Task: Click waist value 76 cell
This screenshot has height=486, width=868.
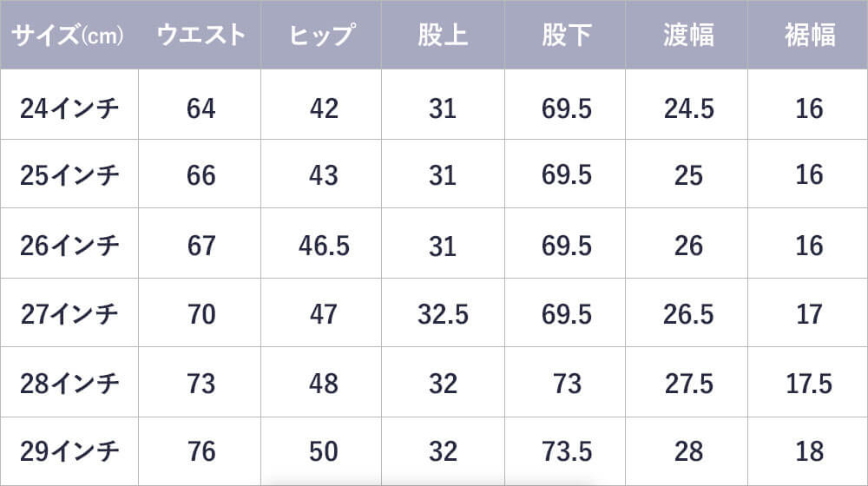Action: click(201, 451)
